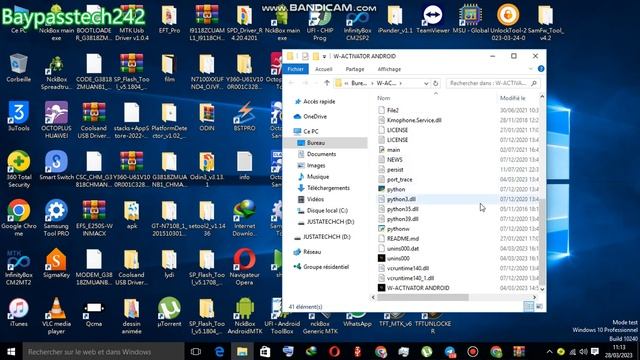Open ODIN desktop icon

[207, 116]
